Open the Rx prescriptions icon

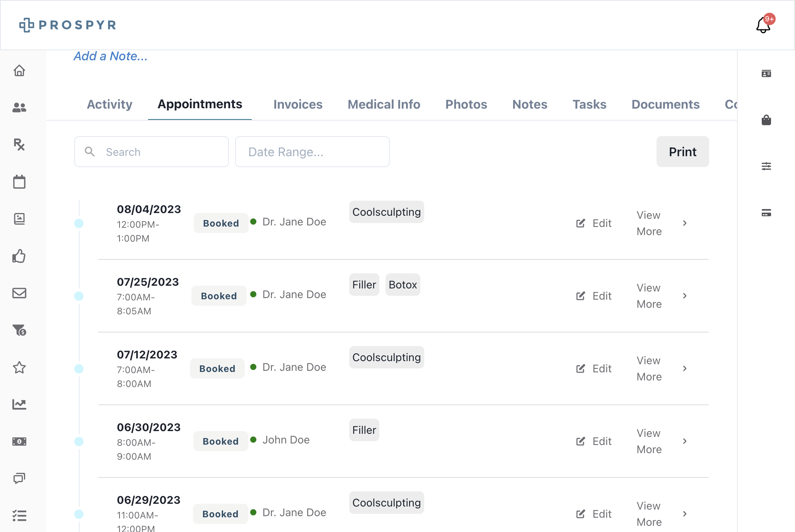coord(19,145)
